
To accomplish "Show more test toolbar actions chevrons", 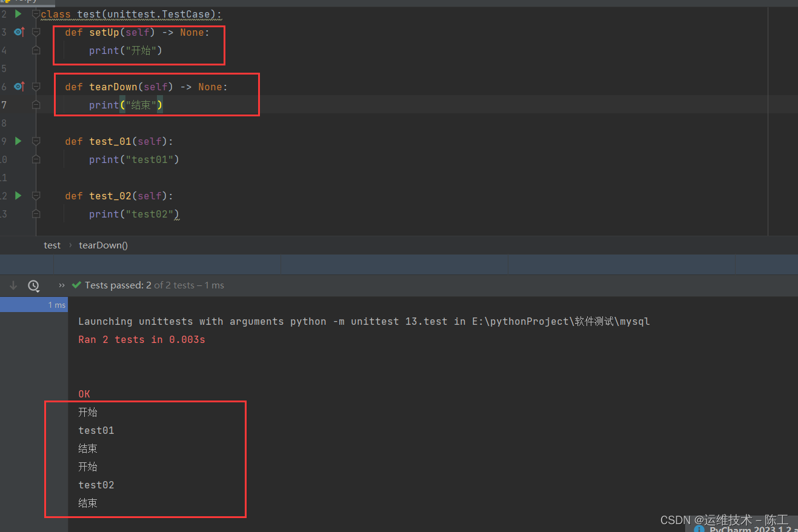I will [x=62, y=285].
